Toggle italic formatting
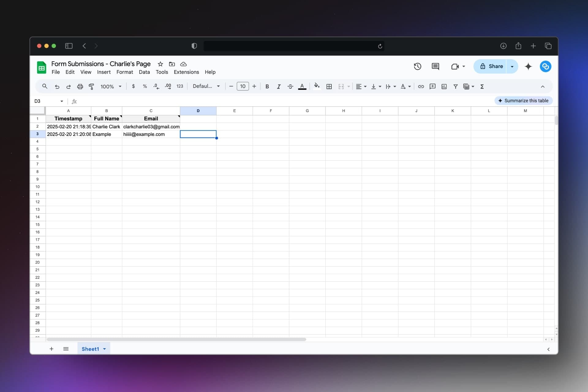Viewport: 588px width, 392px height. coord(279,87)
